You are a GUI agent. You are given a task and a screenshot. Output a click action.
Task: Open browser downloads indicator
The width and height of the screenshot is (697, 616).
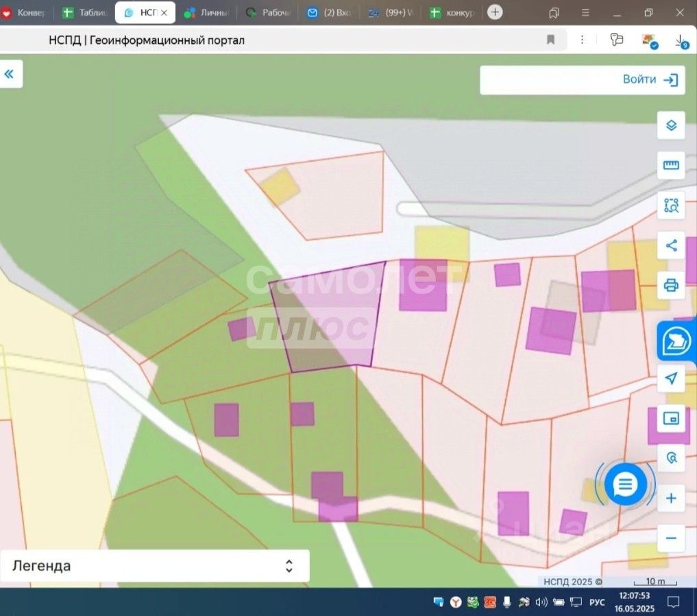pos(681,41)
